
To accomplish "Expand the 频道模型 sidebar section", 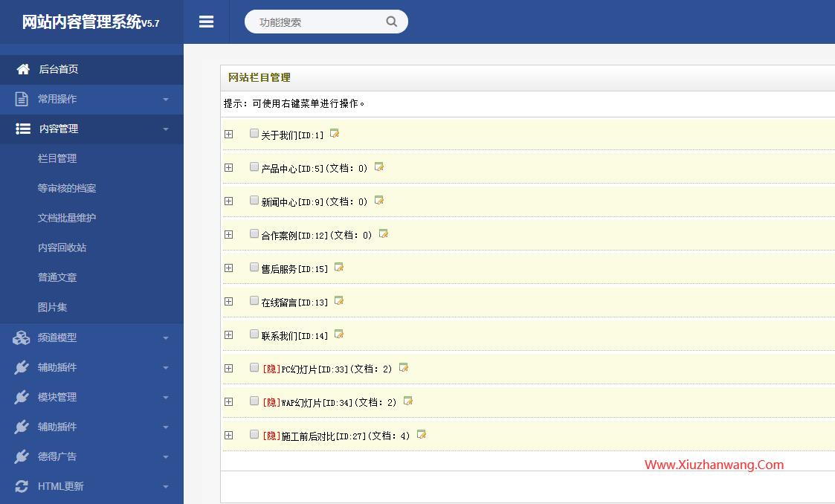I will 91,337.
